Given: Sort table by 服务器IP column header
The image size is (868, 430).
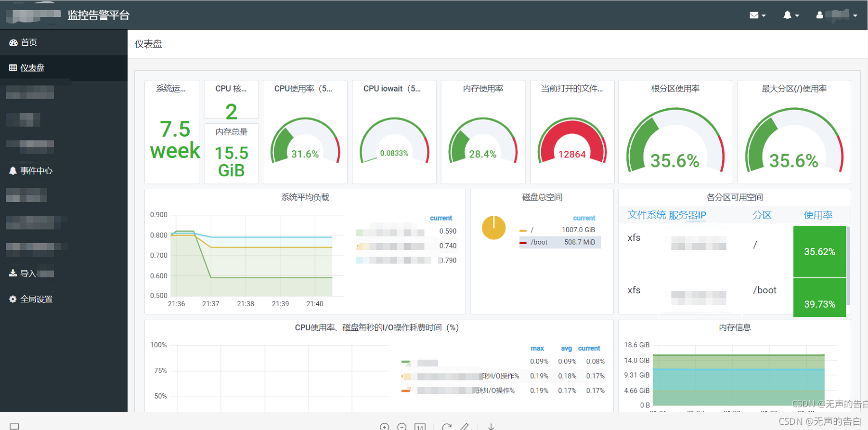Looking at the screenshot, I should [x=687, y=215].
